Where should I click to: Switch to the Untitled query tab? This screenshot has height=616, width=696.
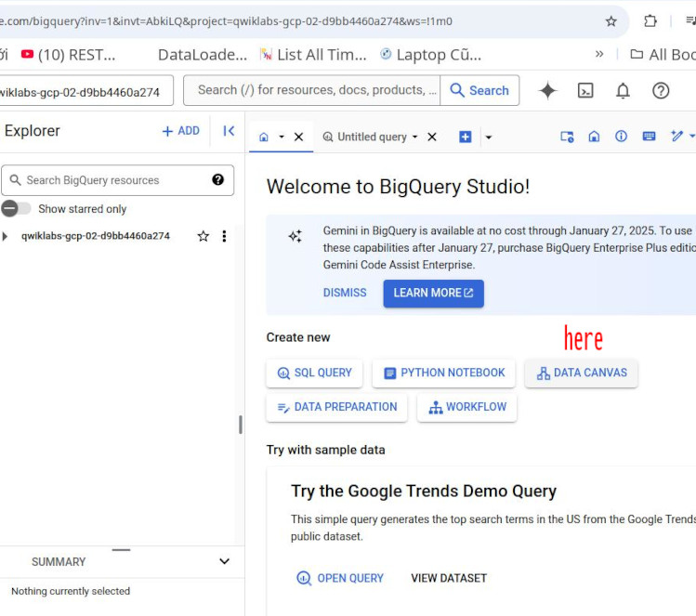pyautogui.click(x=365, y=137)
